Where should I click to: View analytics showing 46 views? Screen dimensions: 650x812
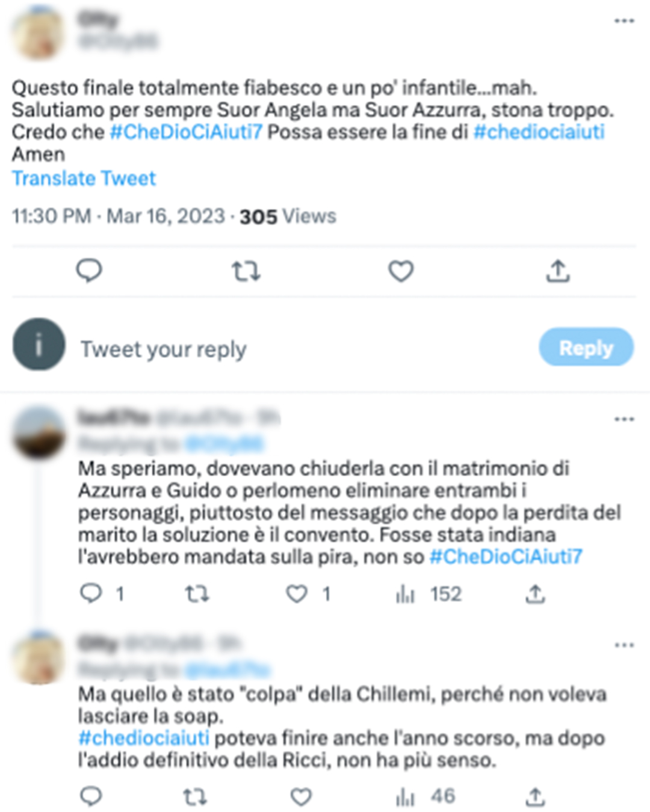pos(425,796)
